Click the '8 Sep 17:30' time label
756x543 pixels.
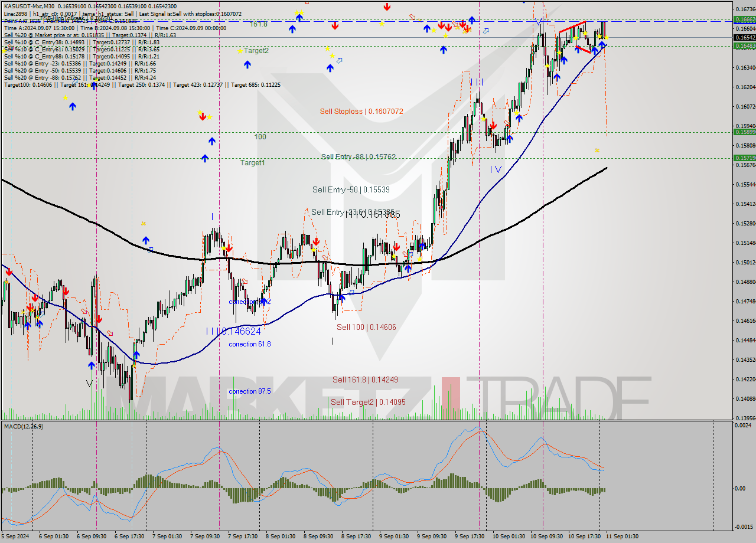click(x=356, y=537)
